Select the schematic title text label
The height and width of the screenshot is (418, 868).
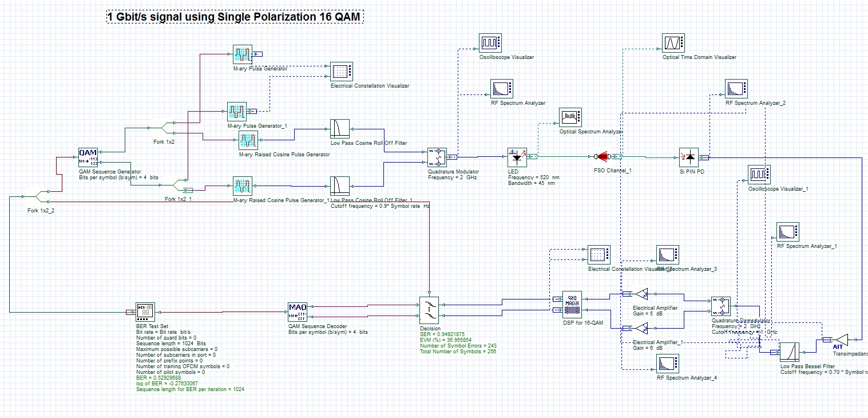(233, 17)
